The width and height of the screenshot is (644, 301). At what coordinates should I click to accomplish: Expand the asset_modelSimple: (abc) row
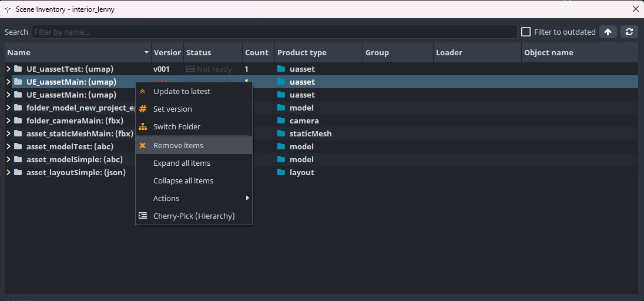click(8, 159)
